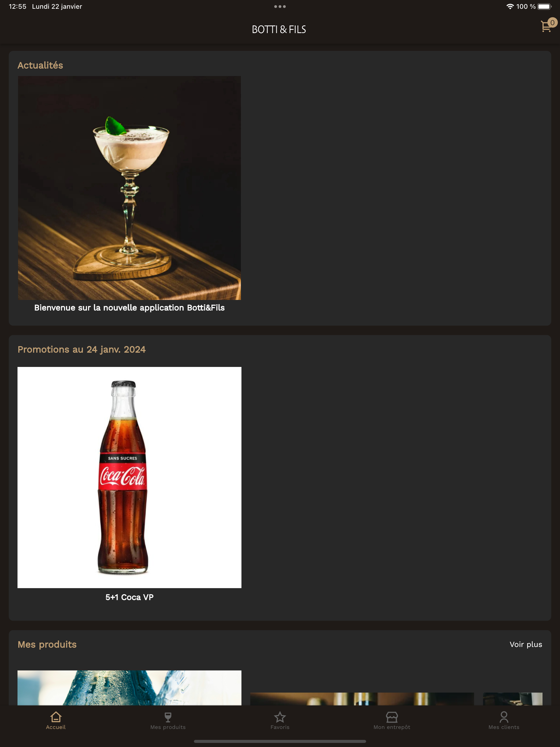Tap the three dots multitasking indicator
This screenshot has width=560, height=747.
tap(280, 6)
